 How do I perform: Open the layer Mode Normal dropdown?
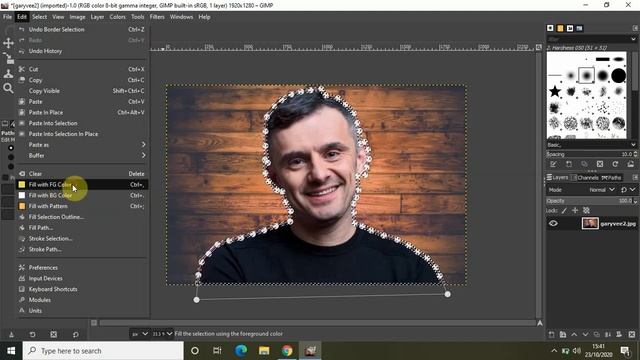click(602, 190)
